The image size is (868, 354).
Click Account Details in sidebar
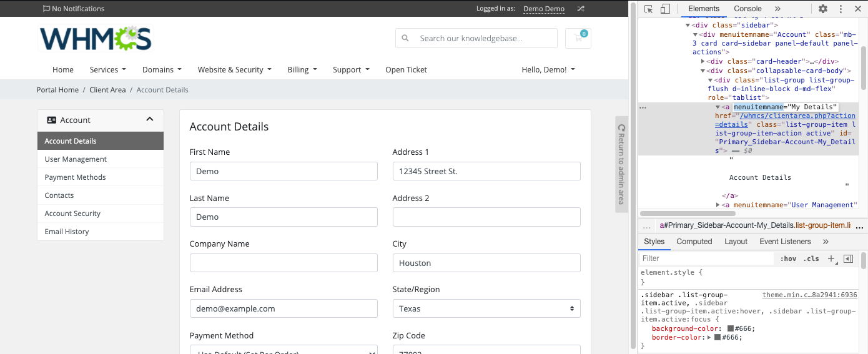(x=101, y=141)
